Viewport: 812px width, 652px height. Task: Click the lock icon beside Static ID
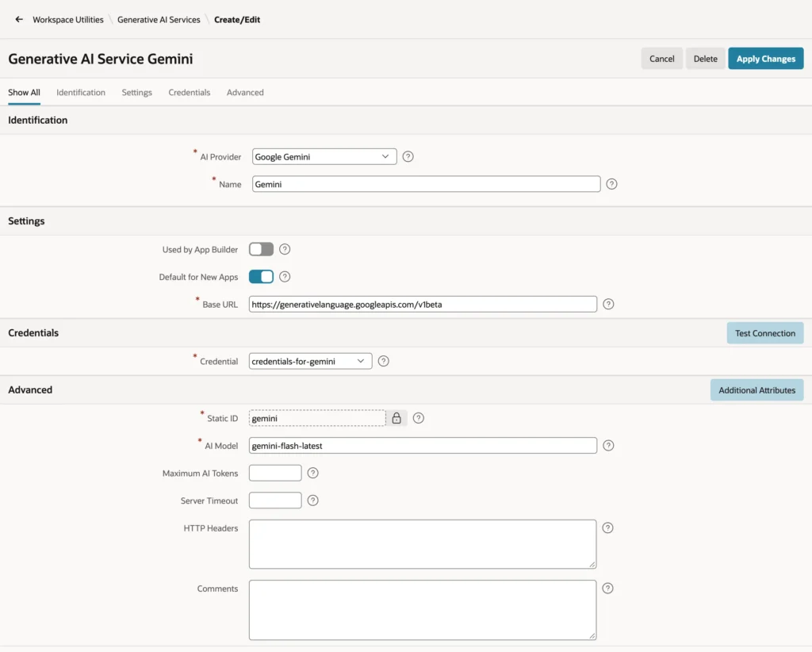(396, 418)
